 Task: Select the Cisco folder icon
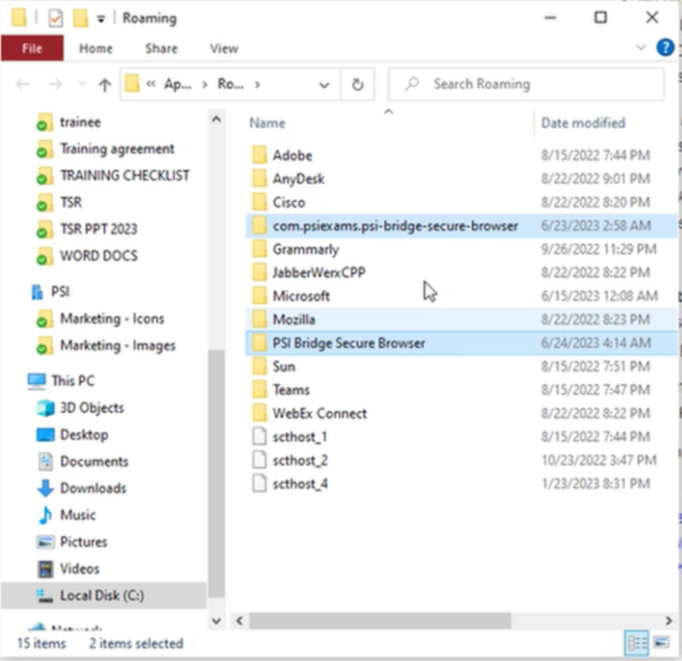tap(260, 202)
